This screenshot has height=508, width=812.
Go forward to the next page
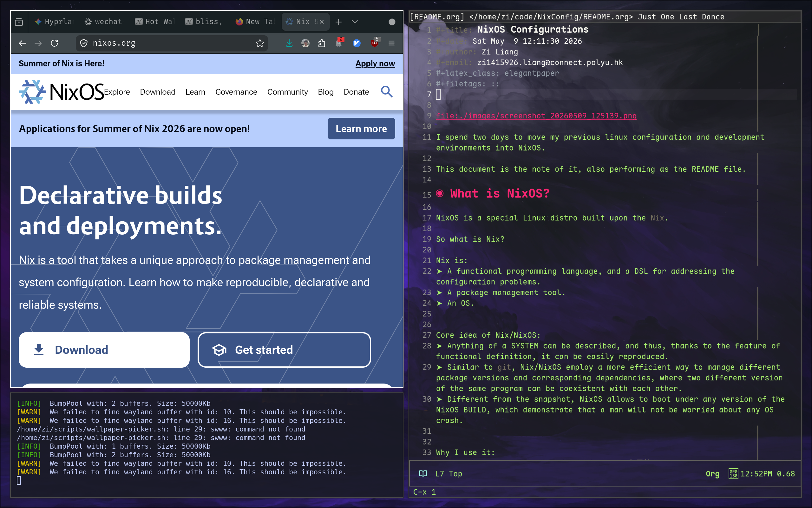[x=38, y=43]
